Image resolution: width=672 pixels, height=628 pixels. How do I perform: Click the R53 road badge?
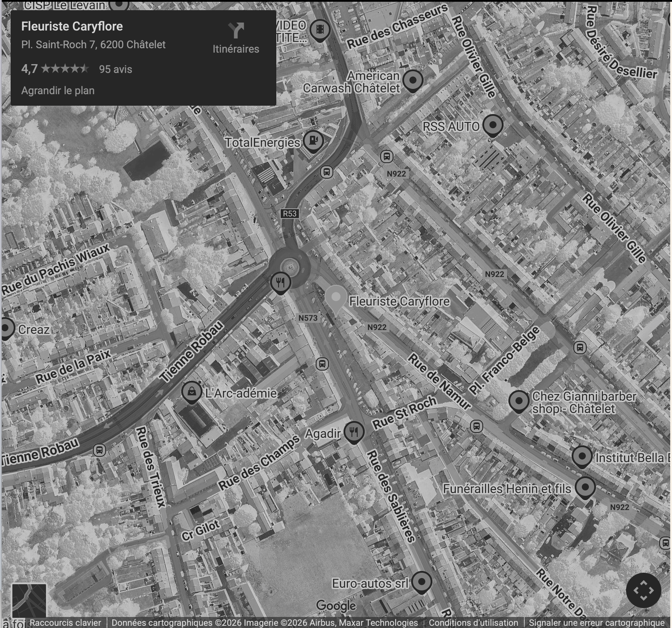pos(289,213)
